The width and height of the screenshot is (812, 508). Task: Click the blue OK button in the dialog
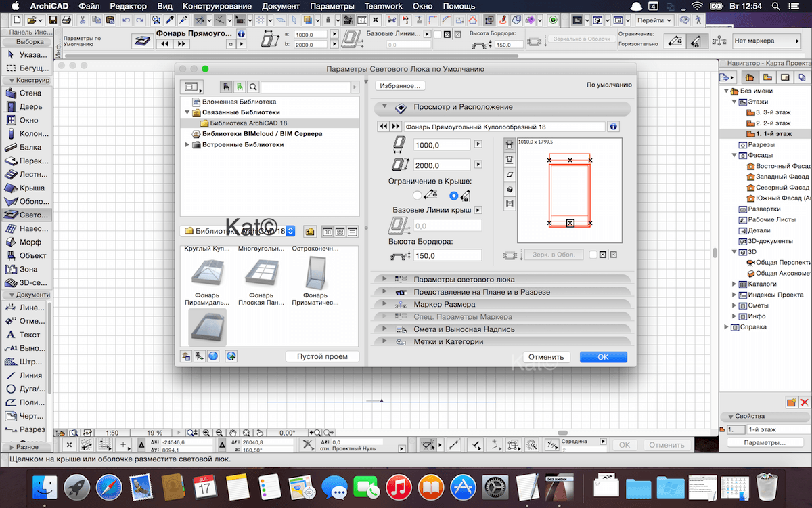[x=603, y=357]
